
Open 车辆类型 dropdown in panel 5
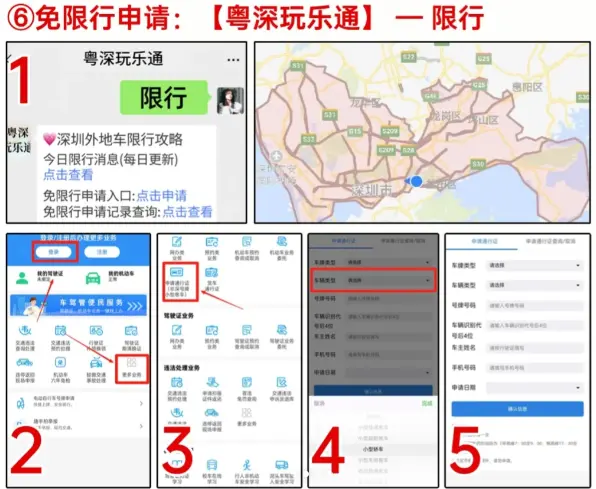(534, 285)
